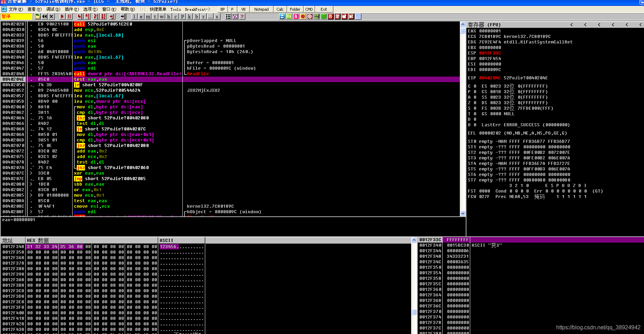Launch Notepad from the button bar
The height and width of the screenshot is (334, 644).
click(x=262, y=9)
